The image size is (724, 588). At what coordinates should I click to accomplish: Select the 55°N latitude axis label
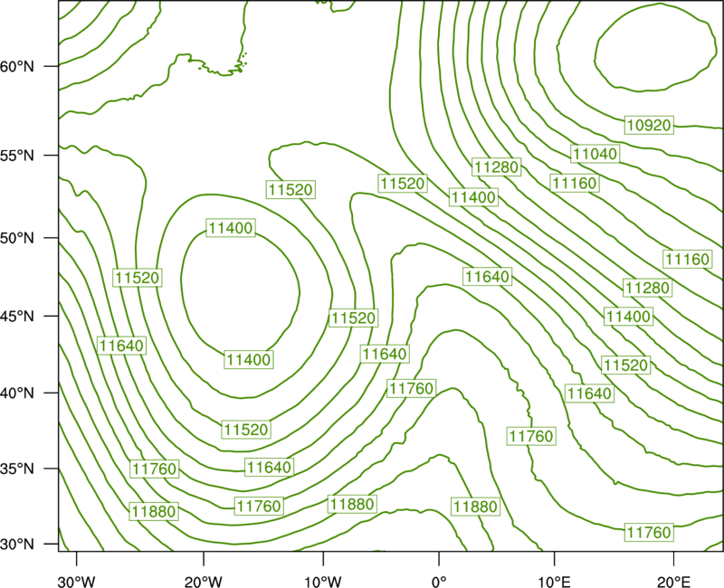tap(17, 155)
